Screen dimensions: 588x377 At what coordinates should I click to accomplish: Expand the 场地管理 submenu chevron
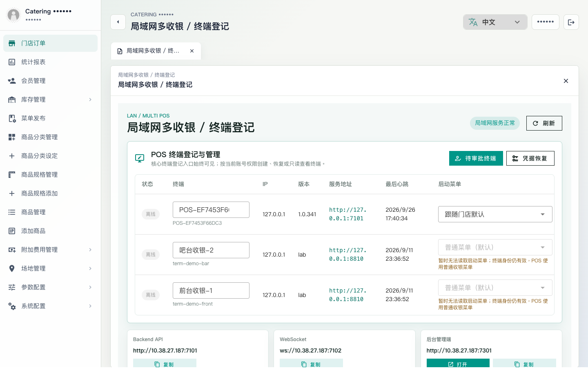[x=90, y=268]
